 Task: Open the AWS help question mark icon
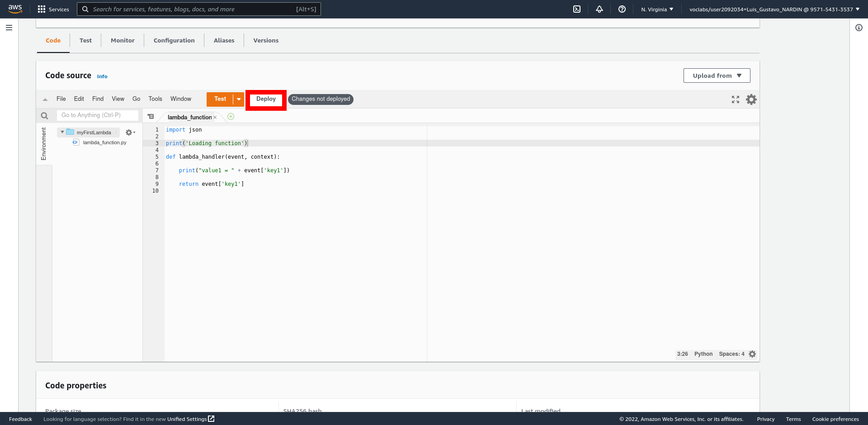coord(622,9)
